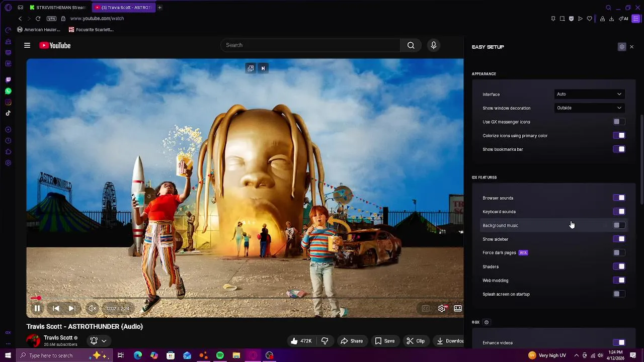Open YouTube hamburger guide menu
This screenshot has width=644, height=362.
27,45
